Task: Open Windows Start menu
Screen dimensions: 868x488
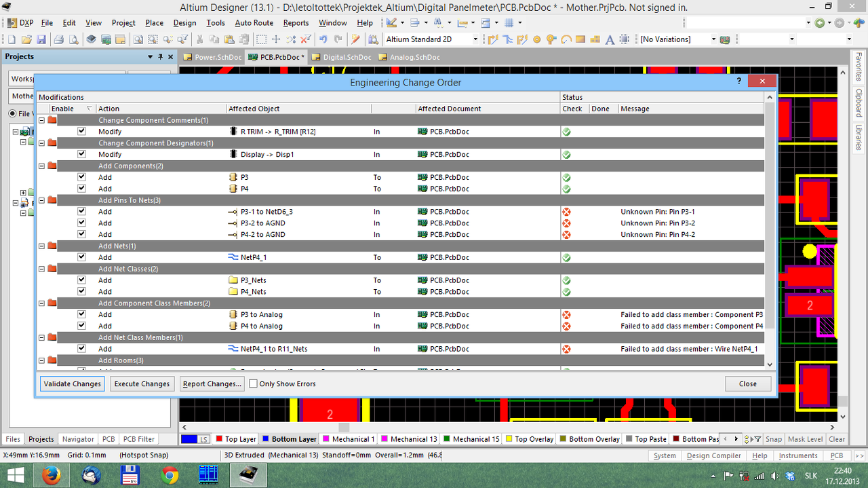Action: pyautogui.click(x=15, y=475)
